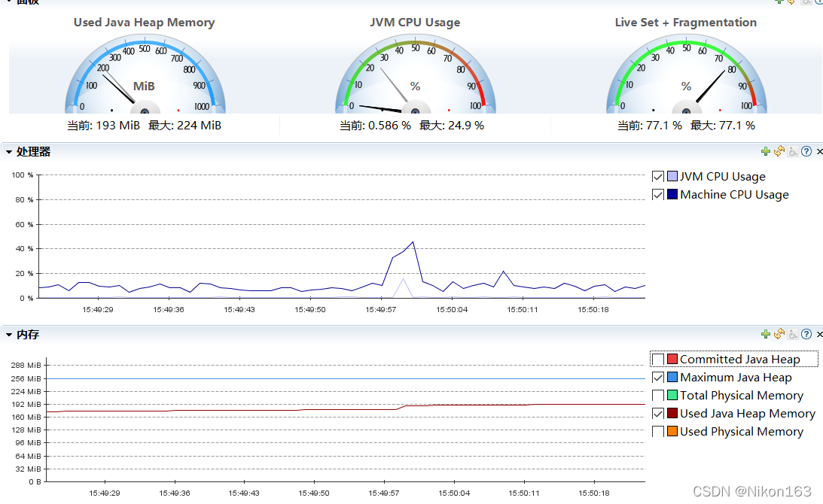Click the orange reset arrows in 内存 panel
823x504 pixels.
(779, 334)
